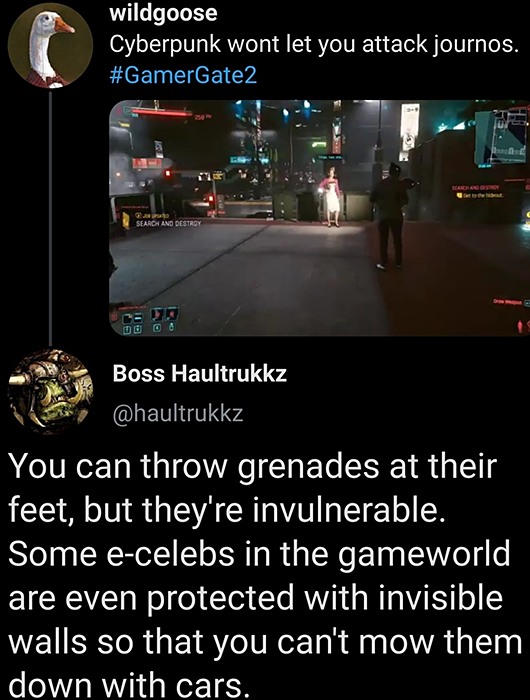The height and width of the screenshot is (700, 530).
Task: Open wildgoose's goose profile picture
Action: click(x=50, y=46)
